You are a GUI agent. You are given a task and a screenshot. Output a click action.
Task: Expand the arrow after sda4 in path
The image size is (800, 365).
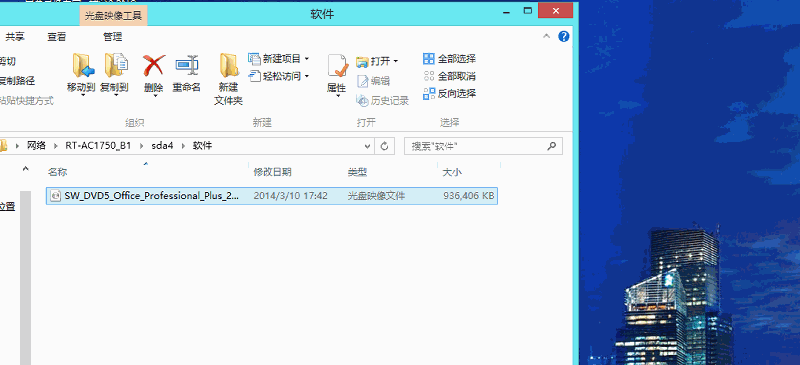click(183, 145)
